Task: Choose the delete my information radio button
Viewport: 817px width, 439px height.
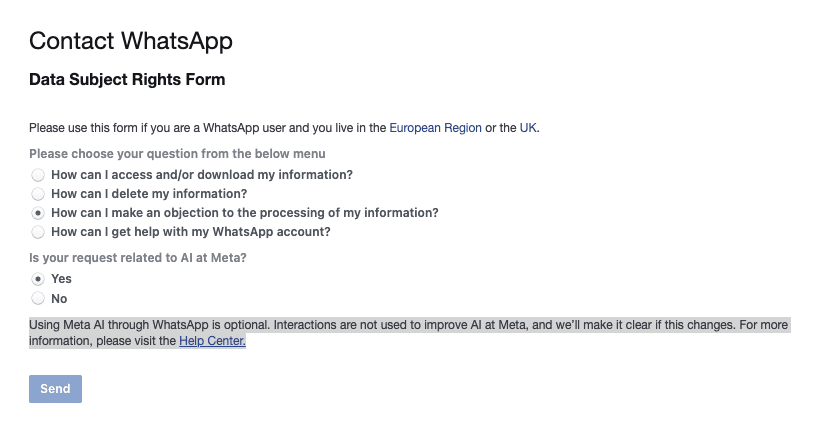Action: [x=38, y=194]
